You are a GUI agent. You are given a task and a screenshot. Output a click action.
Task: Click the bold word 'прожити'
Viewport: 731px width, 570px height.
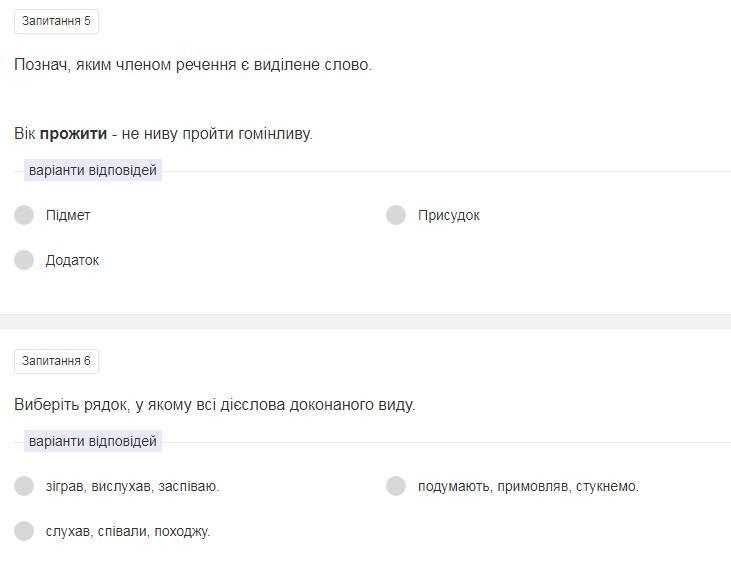click(73, 134)
